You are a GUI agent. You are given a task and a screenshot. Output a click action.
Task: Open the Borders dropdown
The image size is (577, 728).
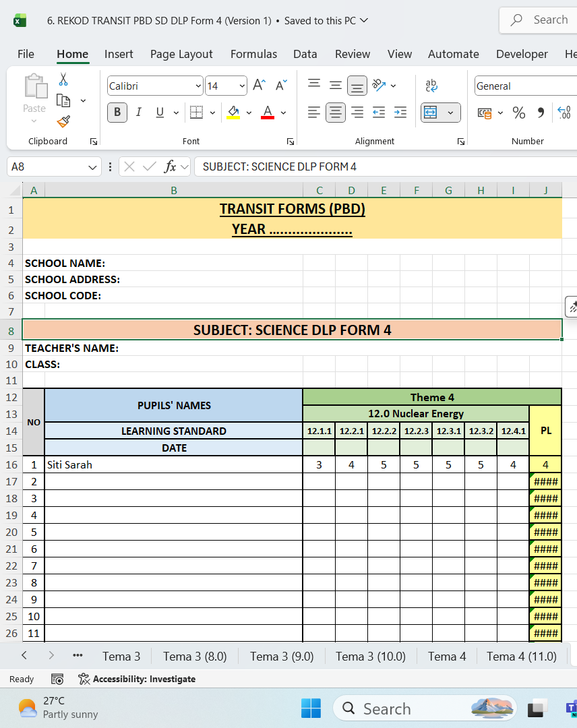(x=212, y=112)
